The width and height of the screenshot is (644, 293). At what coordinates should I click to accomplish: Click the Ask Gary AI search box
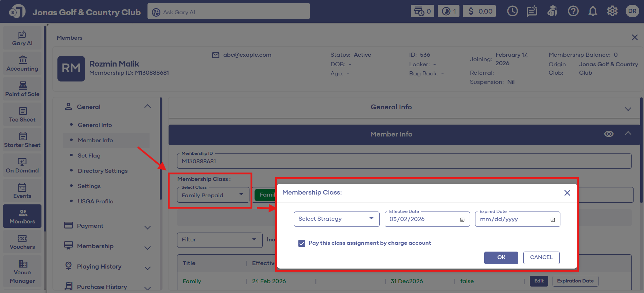[x=228, y=12]
